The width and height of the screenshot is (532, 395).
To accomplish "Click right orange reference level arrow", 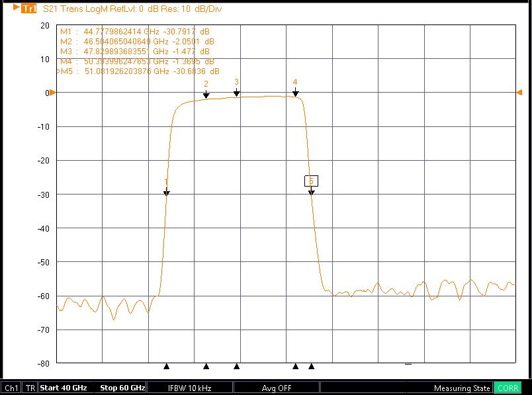I will pyautogui.click(x=519, y=93).
